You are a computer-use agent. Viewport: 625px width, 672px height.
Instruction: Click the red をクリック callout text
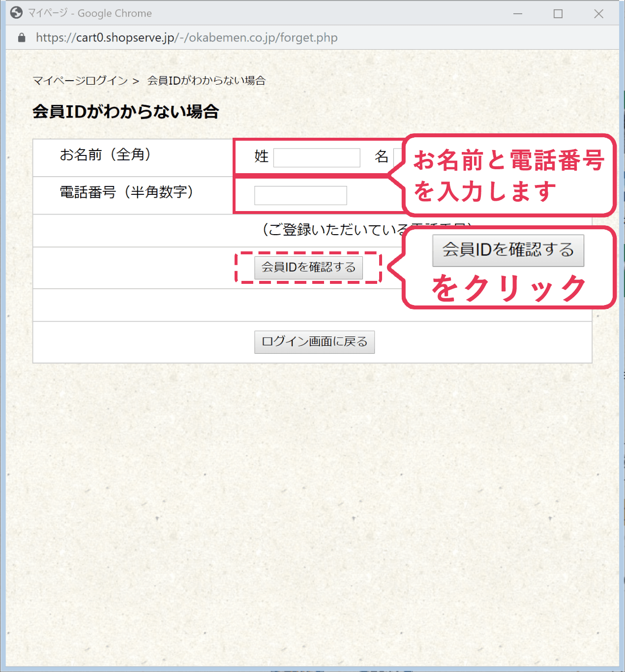(508, 288)
